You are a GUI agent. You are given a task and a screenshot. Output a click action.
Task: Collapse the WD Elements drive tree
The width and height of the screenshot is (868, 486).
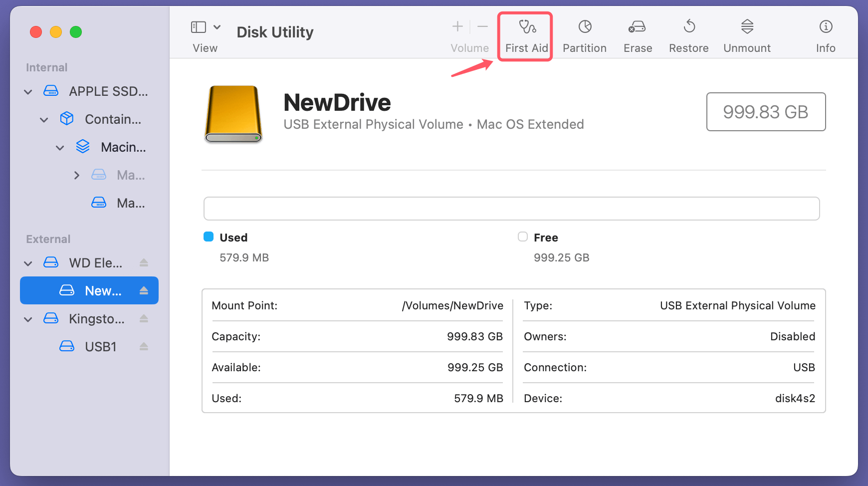coord(28,263)
